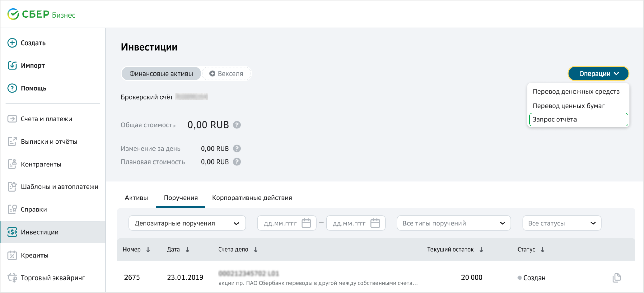Image resolution: width=644 pixels, height=293 pixels.
Task: Go to Счета и платежи
Action: click(x=47, y=119)
